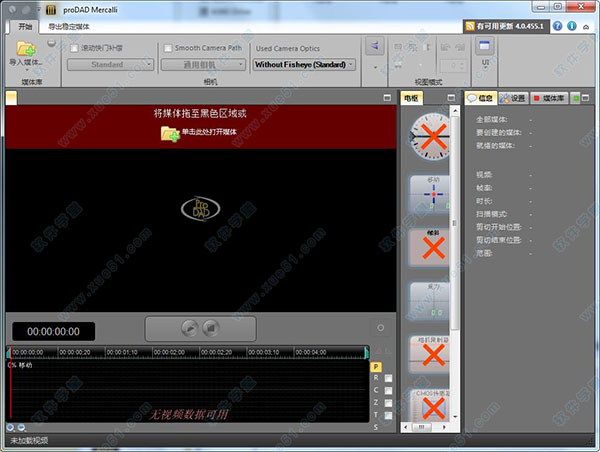The height and width of the screenshot is (452, 600).
Task: Expand the UI dropdown arrow
Action: pyautogui.click(x=485, y=68)
